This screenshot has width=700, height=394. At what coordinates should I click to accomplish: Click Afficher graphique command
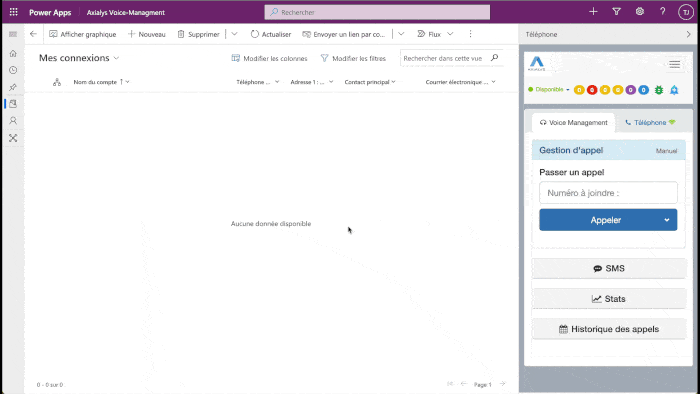pos(83,34)
